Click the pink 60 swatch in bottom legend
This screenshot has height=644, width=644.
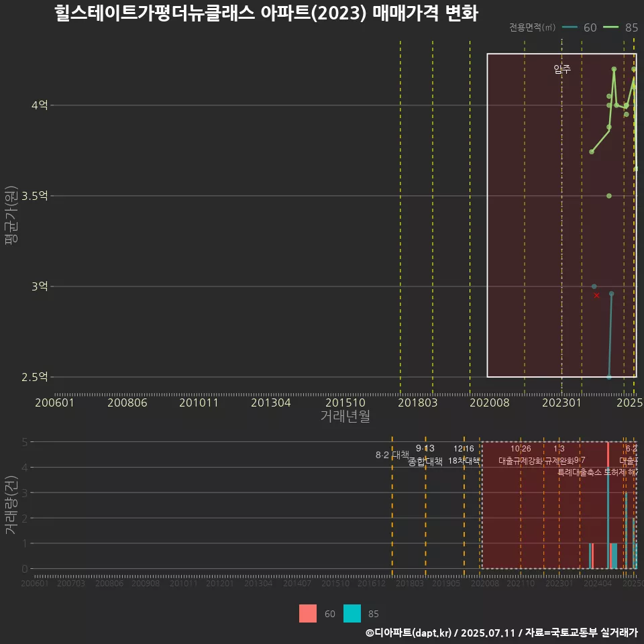pyautogui.click(x=308, y=613)
